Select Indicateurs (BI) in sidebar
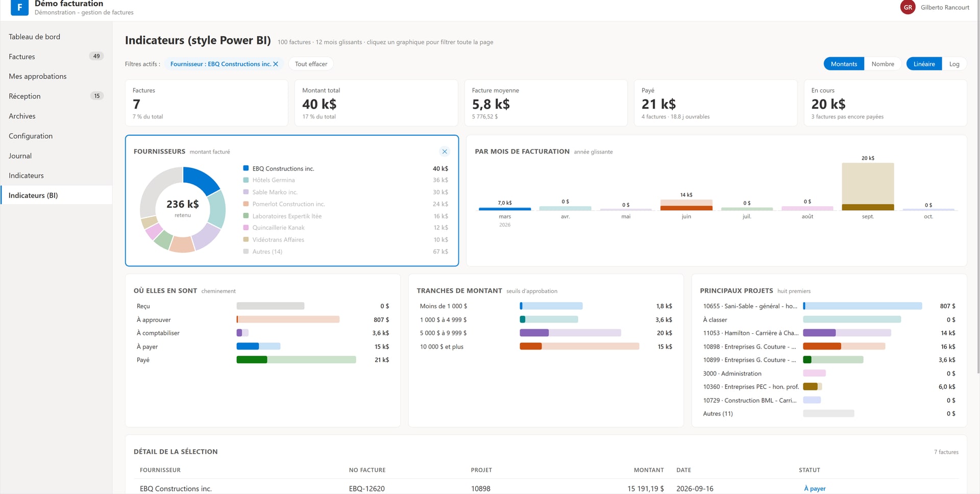Screen dimensions: 980x494 coord(56,195)
